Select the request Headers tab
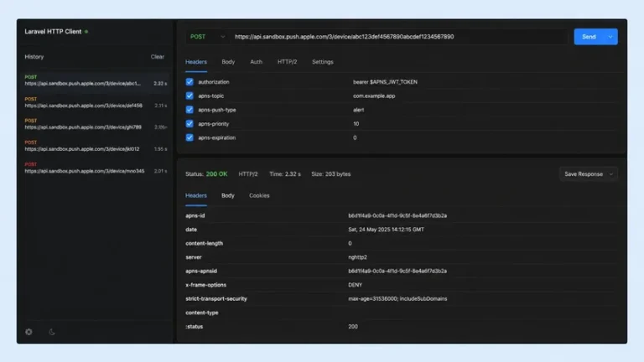Viewport: 644px width, 362px height. pos(196,62)
